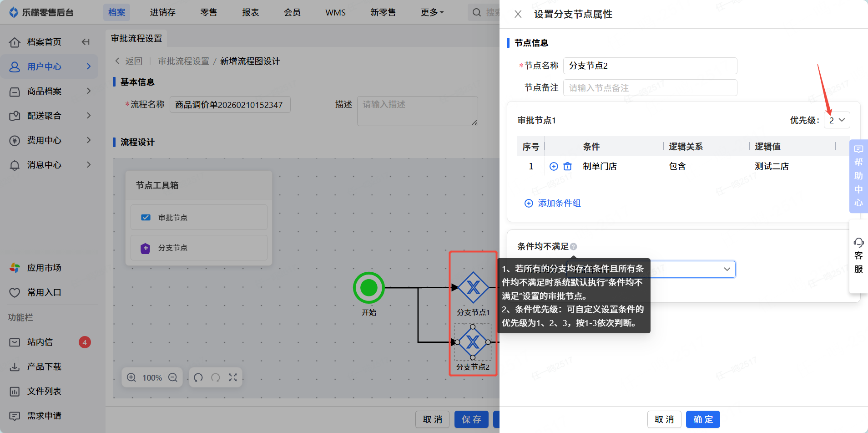Viewport: 868px width, 433px height.
Task: Focus the 节点备注 input field
Action: pos(650,87)
